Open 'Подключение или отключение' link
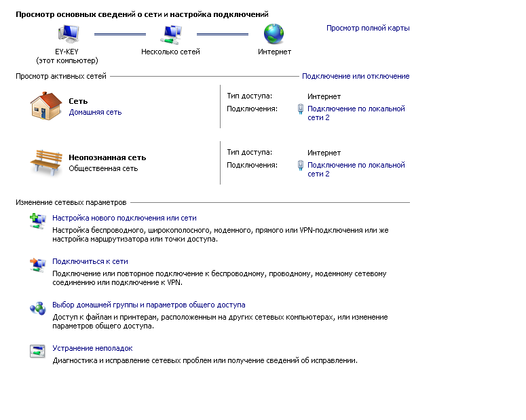 tap(356, 76)
